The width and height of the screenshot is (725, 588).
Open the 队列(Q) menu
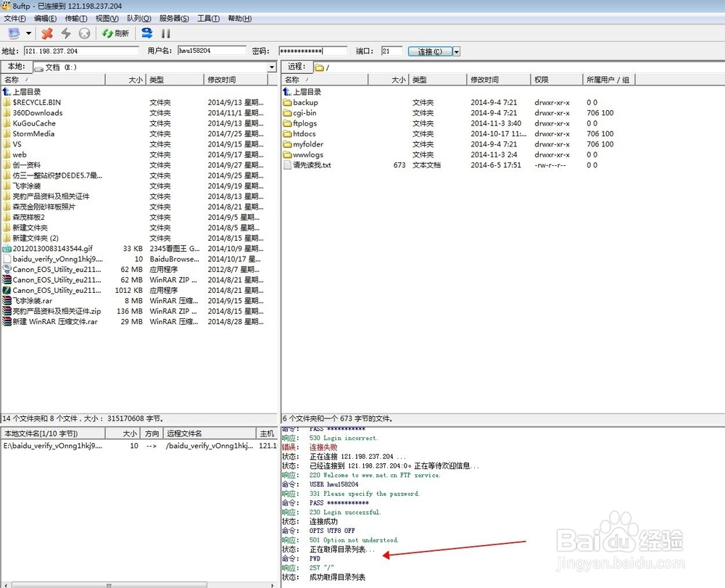click(x=138, y=19)
